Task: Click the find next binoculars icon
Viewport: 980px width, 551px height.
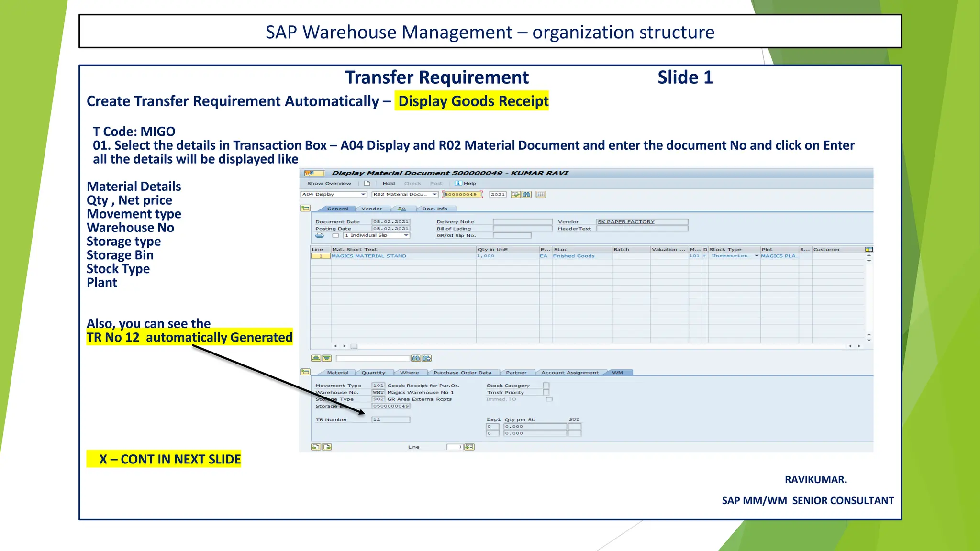Action: 427,358
